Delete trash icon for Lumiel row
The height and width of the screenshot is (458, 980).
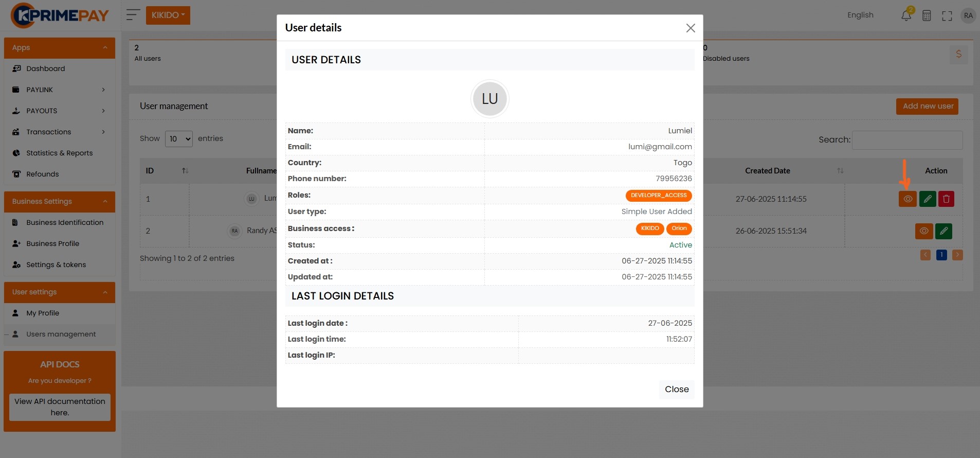(946, 199)
